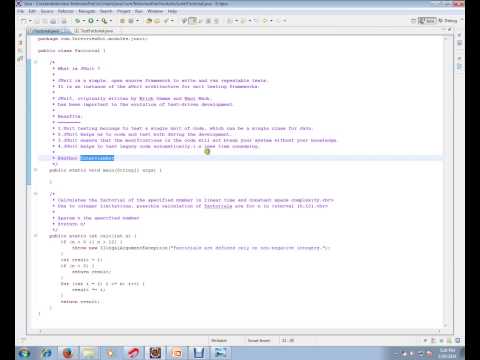Viewport: 480px width, 360px height.
Task: Click the 'Writable' status bar entry
Action: (x=219, y=340)
